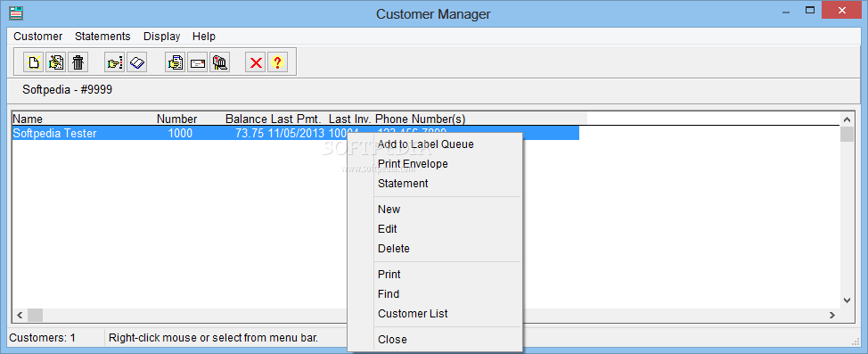
Task: Open the Help menu
Action: (x=204, y=37)
